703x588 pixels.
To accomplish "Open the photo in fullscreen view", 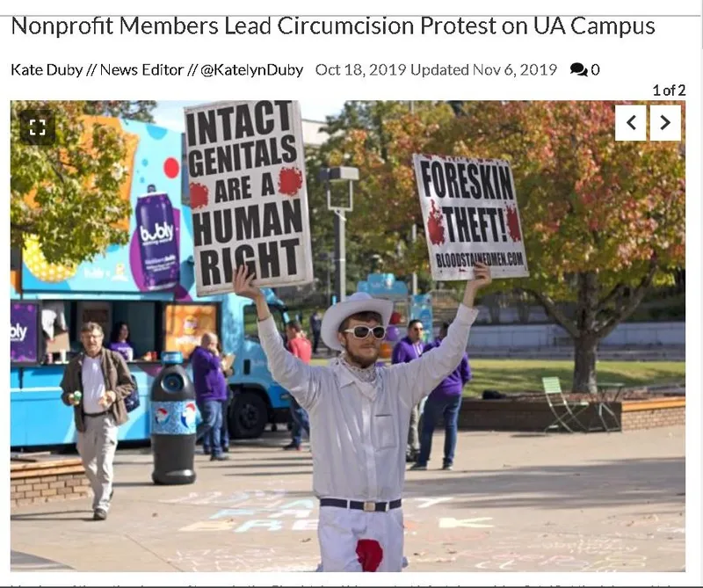I will (x=37, y=127).
